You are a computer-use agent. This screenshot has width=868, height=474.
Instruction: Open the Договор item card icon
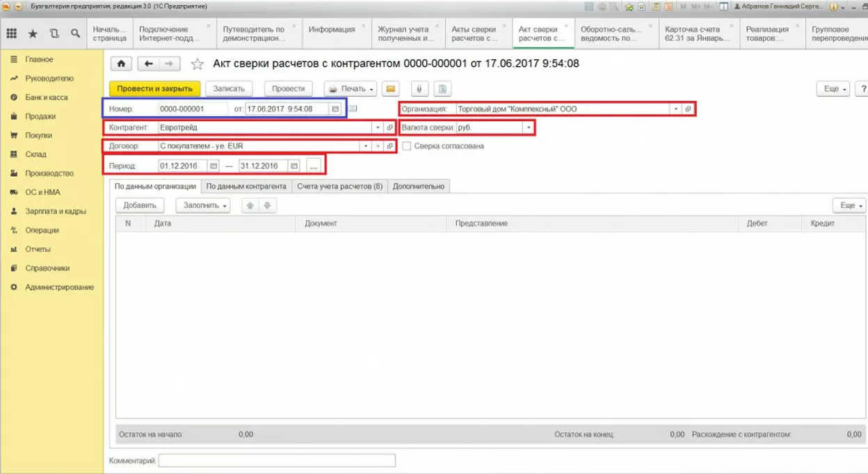click(x=389, y=147)
